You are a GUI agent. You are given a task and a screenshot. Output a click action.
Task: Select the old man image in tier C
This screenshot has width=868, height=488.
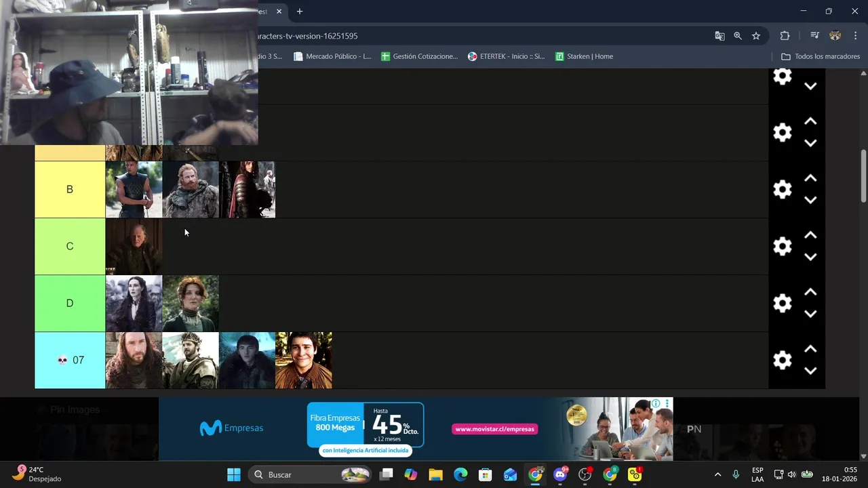134,246
